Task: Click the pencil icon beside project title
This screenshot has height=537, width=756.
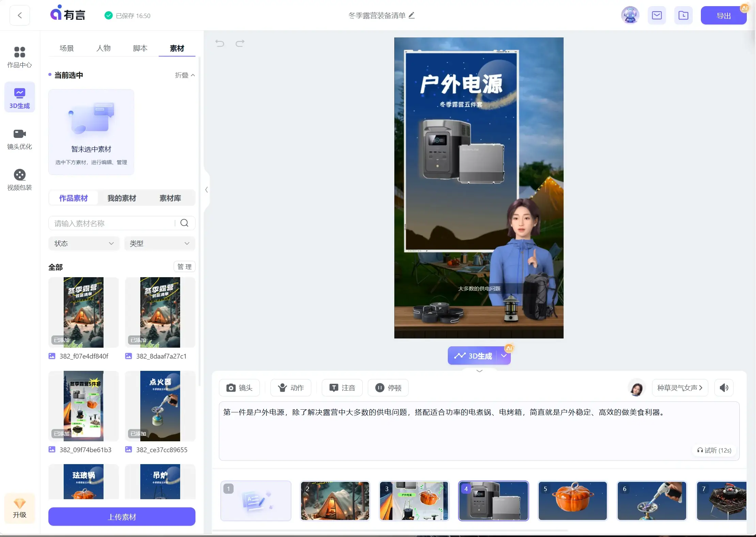Action: click(412, 15)
